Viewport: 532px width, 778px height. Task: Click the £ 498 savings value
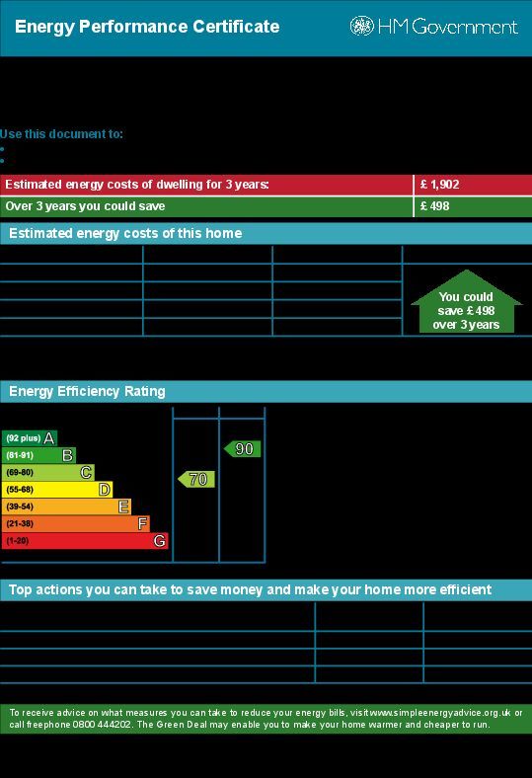click(435, 206)
